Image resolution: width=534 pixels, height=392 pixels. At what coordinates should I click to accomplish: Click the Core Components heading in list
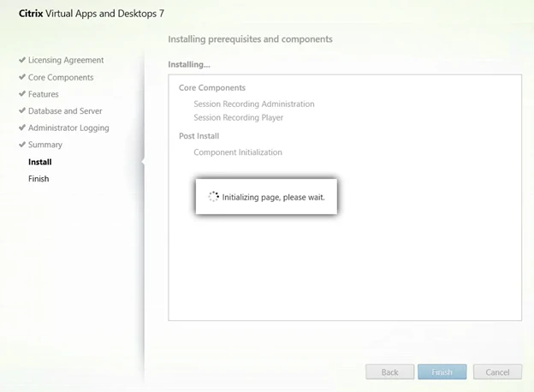coord(212,88)
